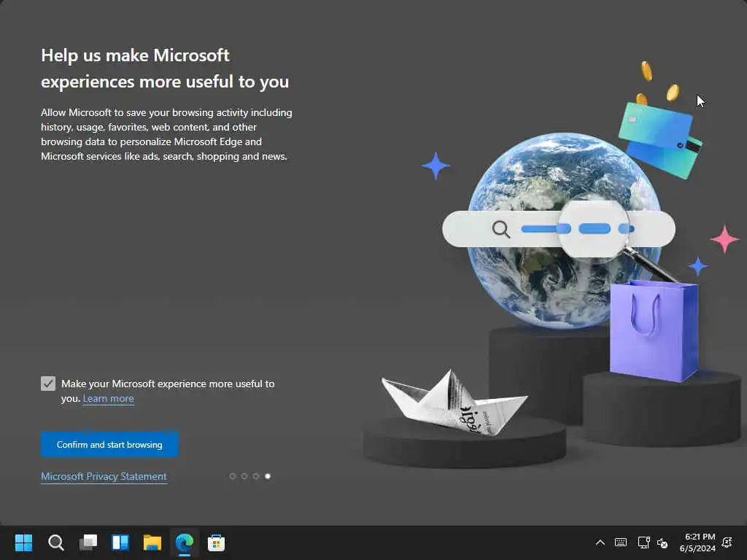The height and width of the screenshot is (560, 747).
Task: Open network status tray icon
Action: pos(643,542)
